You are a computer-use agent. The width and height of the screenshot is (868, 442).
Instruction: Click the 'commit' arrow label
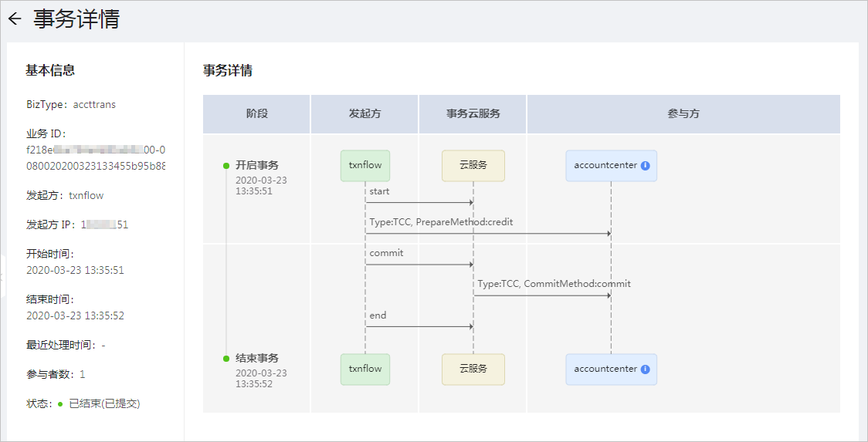(386, 253)
